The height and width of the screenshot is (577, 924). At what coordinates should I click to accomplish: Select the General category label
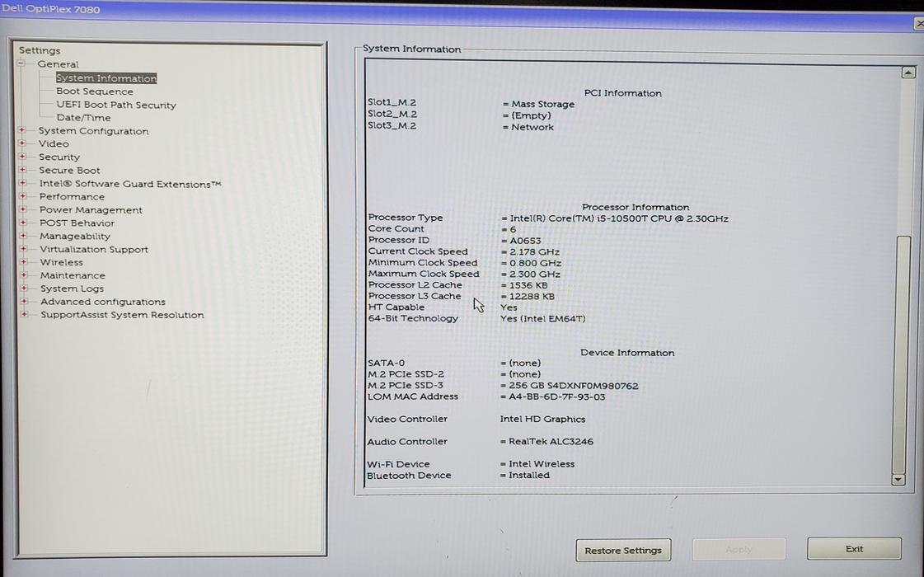pyautogui.click(x=58, y=64)
